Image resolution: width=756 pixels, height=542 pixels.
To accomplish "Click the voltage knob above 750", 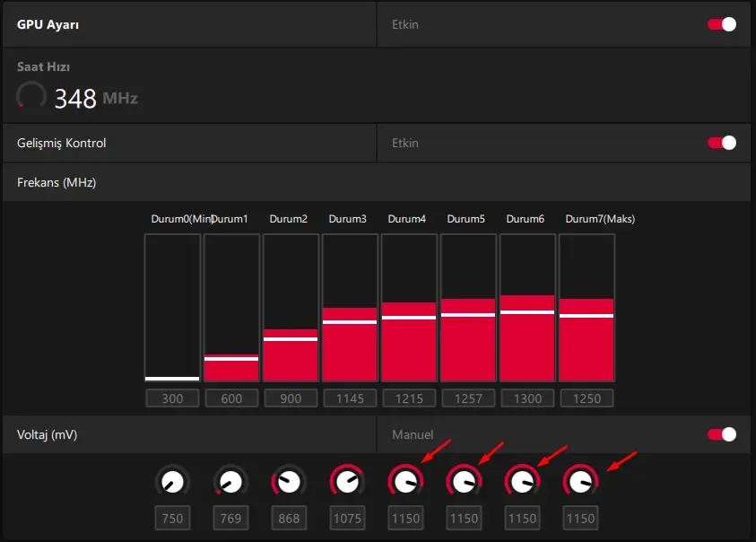I will coord(172,482).
